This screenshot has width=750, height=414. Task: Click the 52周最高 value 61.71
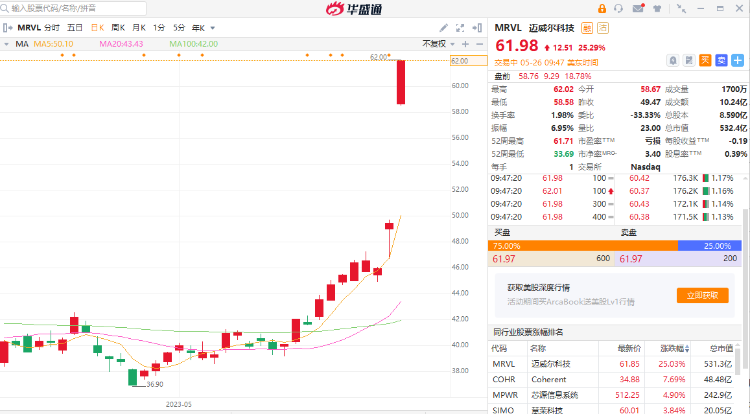(x=563, y=141)
